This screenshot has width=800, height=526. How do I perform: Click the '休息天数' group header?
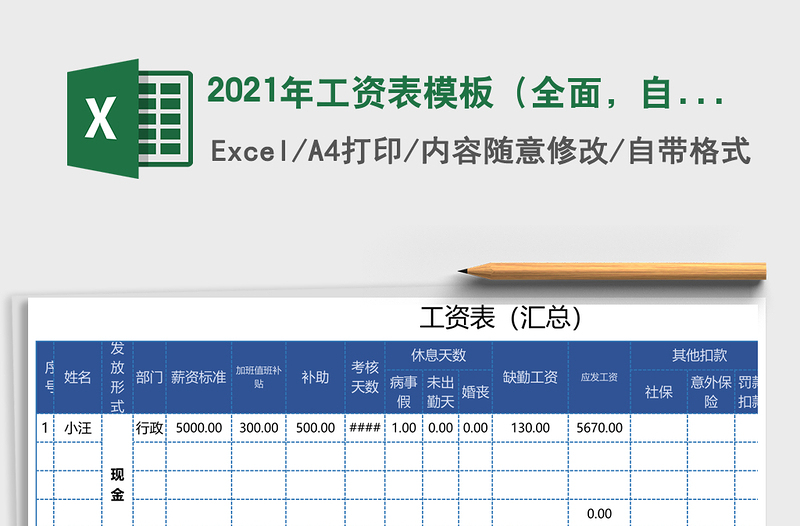[x=438, y=355]
